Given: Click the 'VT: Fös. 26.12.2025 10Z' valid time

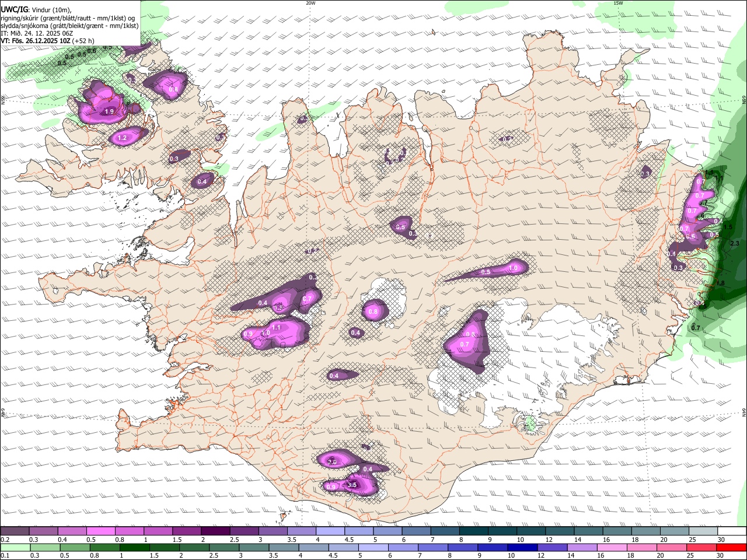Looking at the screenshot, I should coord(36,41).
